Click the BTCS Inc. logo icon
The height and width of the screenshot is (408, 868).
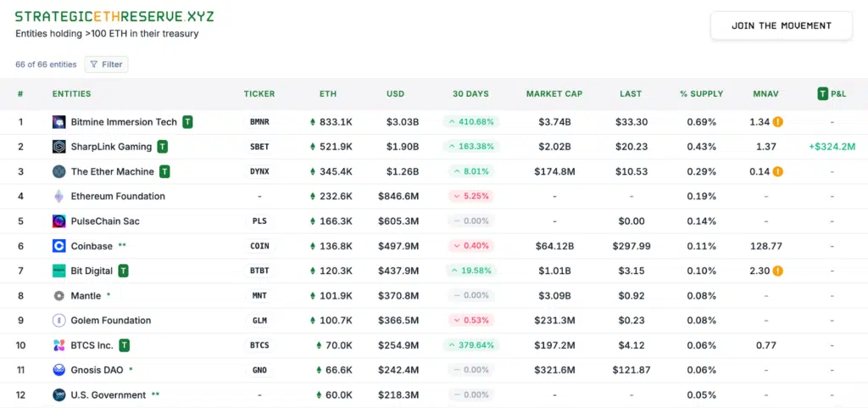point(59,345)
